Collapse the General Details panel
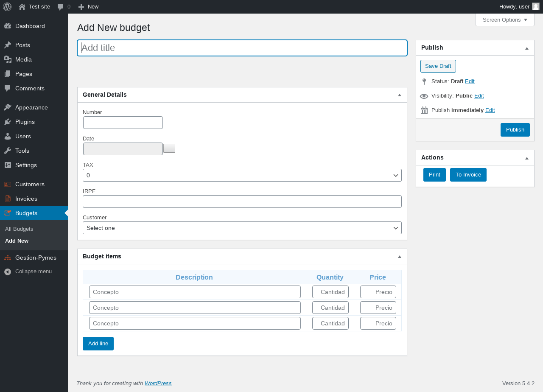The height and width of the screenshot is (392, 543). [399, 95]
